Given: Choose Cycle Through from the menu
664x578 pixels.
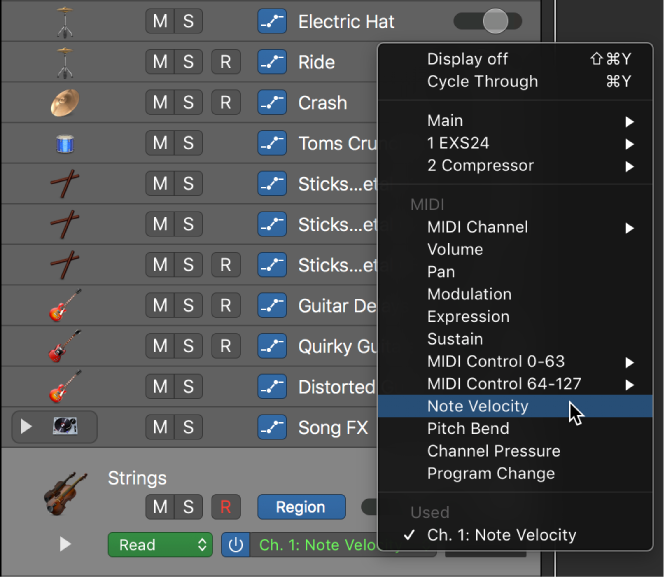Looking at the screenshot, I should click(515, 82).
